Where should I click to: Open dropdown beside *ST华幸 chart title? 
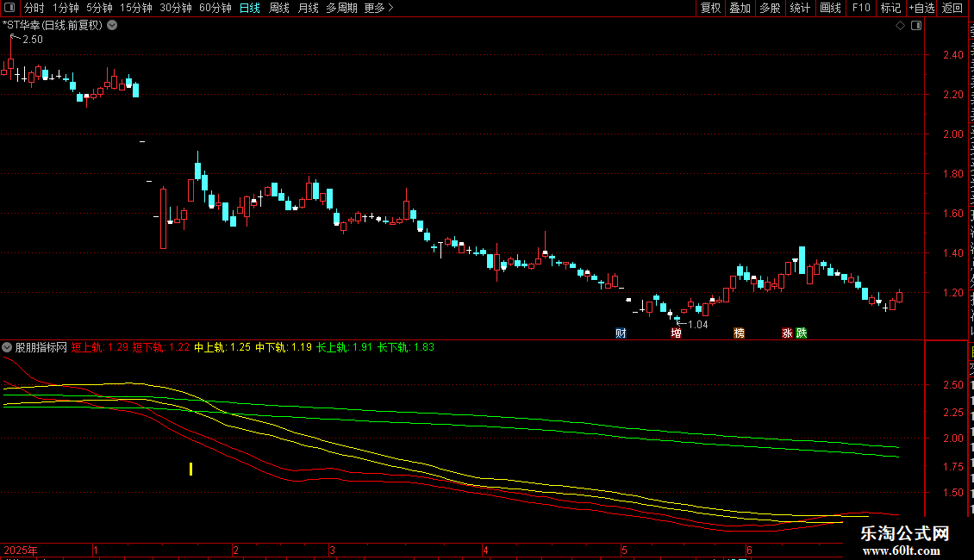[x=112, y=26]
